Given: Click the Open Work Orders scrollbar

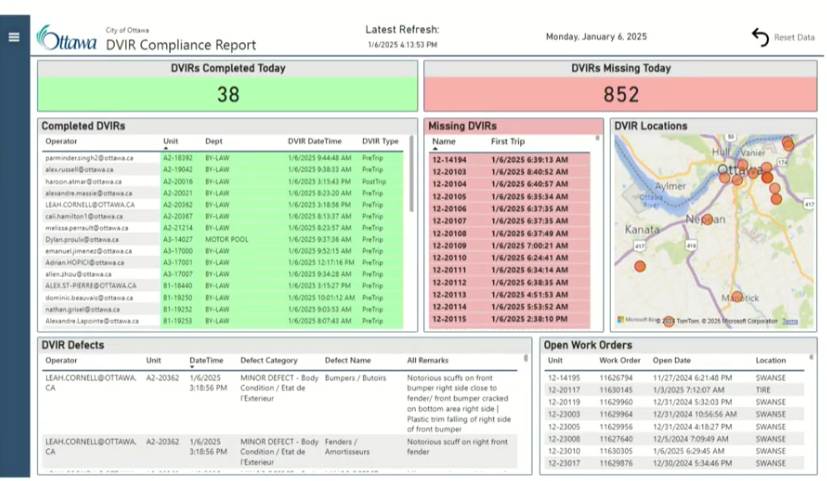Looking at the screenshot, I should click(811, 358).
